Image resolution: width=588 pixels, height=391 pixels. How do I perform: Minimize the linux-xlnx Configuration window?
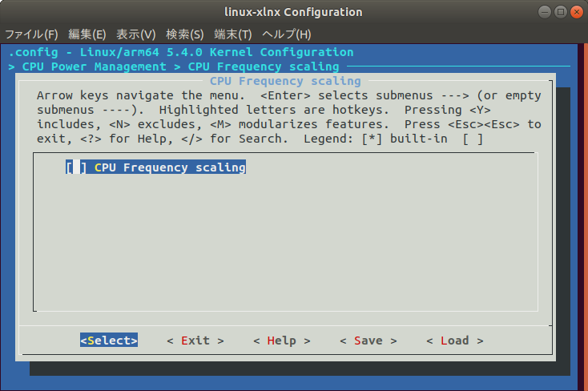pyautogui.click(x=545, y=12)
